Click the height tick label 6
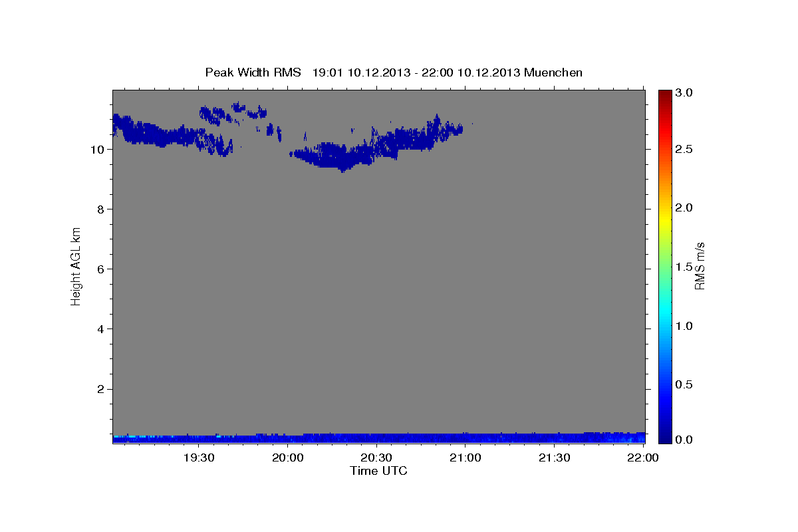 click(102, 269)
